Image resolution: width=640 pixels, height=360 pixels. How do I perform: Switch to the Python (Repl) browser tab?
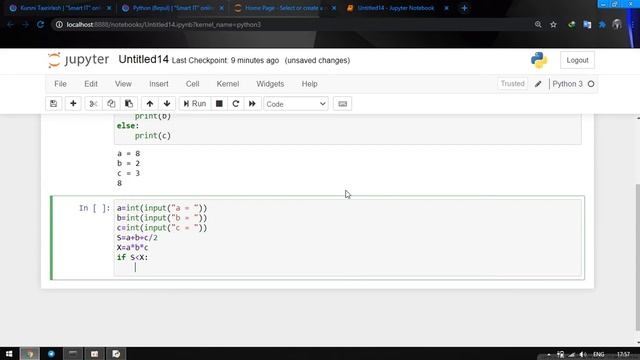pos(172,8)
